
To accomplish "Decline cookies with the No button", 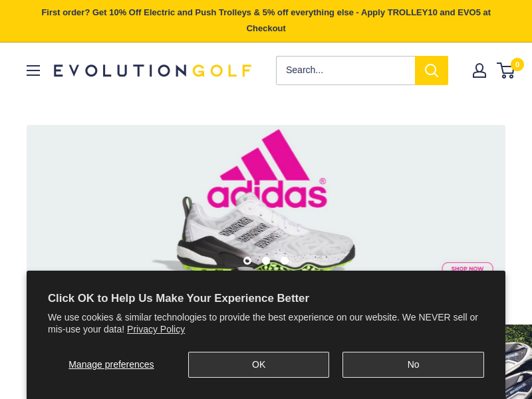I will point(413,364).
